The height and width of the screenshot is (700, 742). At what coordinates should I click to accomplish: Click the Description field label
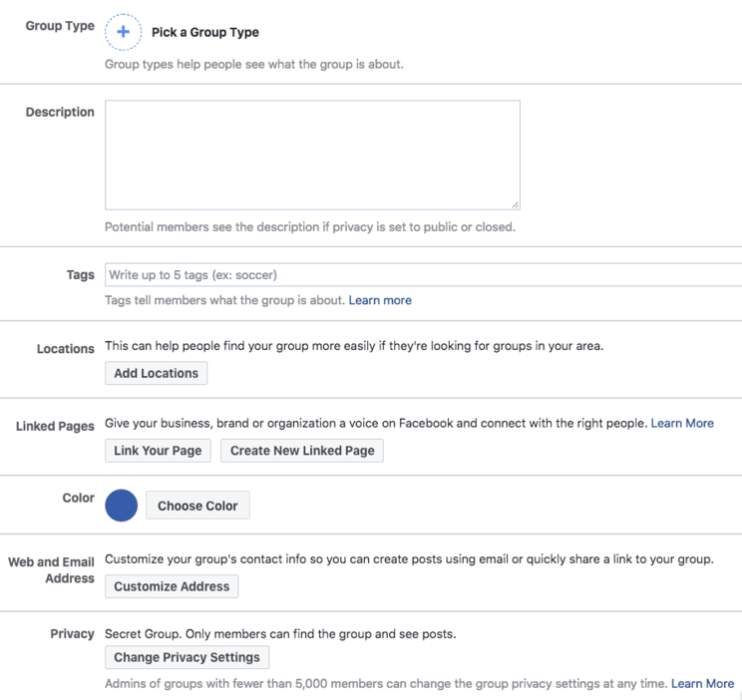point(60,113)
